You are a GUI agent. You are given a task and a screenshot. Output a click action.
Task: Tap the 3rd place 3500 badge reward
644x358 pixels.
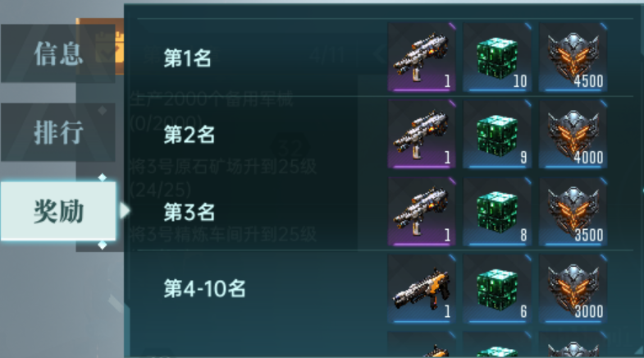click(573, 212)
